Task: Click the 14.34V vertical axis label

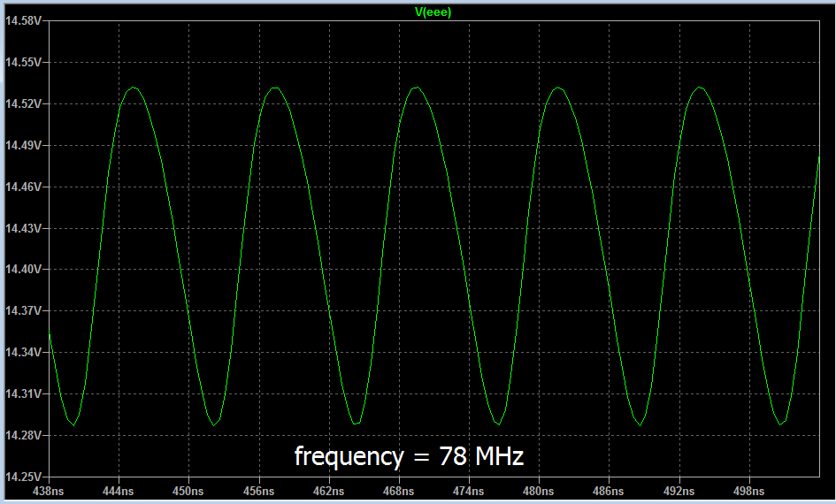Action: (x=23, y=352)
